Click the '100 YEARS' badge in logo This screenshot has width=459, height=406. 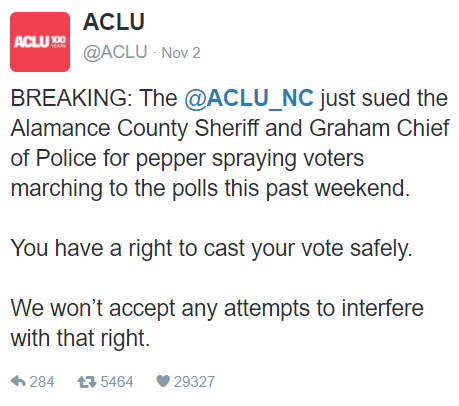[58, 41]
